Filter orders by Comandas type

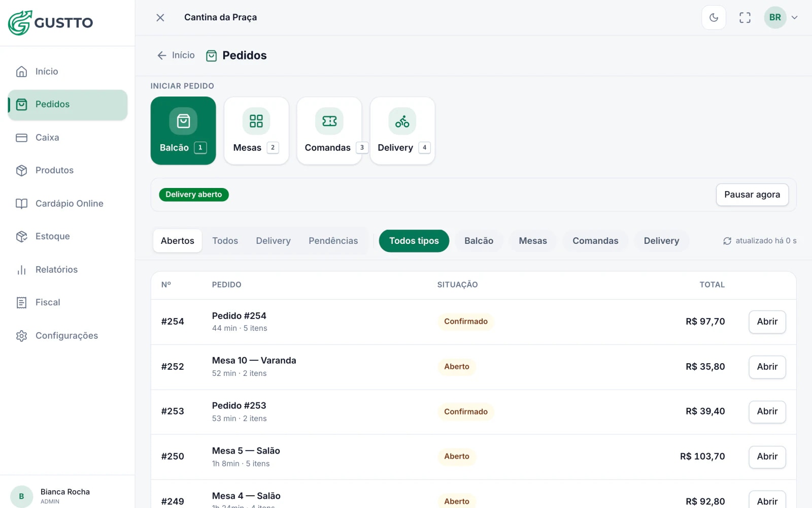click(x=595, y=241)
